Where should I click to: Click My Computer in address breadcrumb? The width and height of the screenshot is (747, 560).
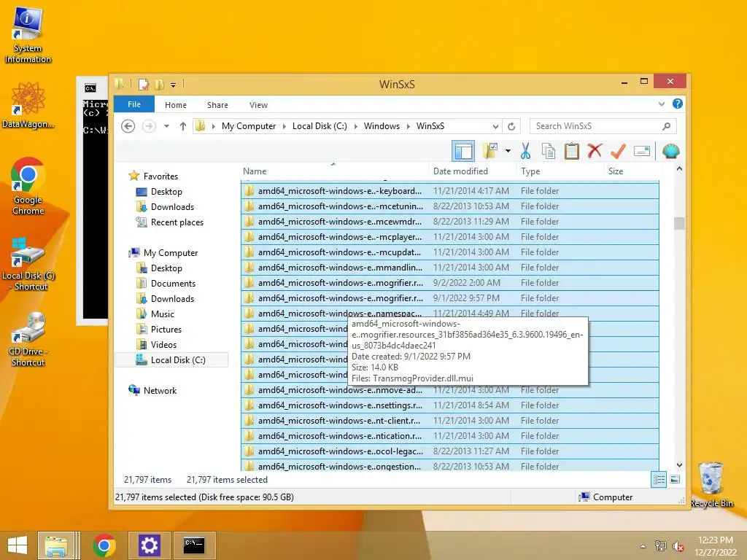point(249,126)
